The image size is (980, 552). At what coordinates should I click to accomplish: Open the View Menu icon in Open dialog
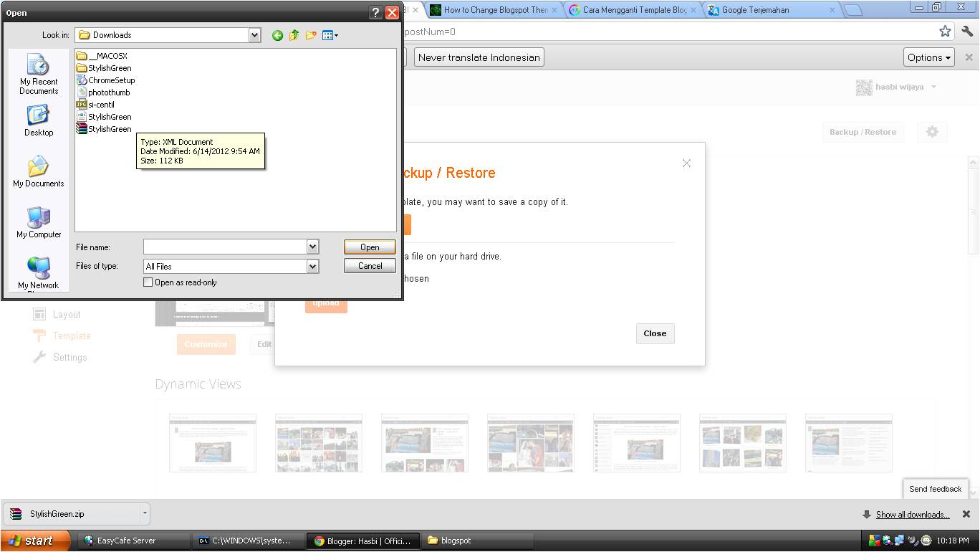330,35
